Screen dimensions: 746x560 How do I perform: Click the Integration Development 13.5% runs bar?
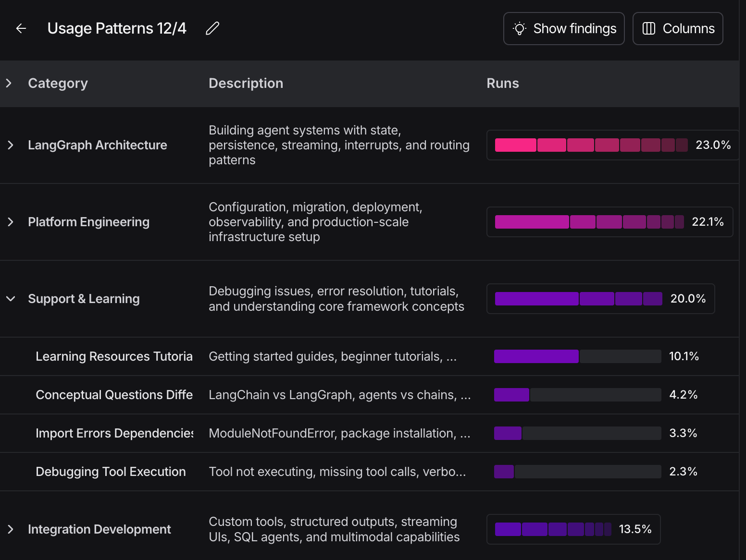553,529
